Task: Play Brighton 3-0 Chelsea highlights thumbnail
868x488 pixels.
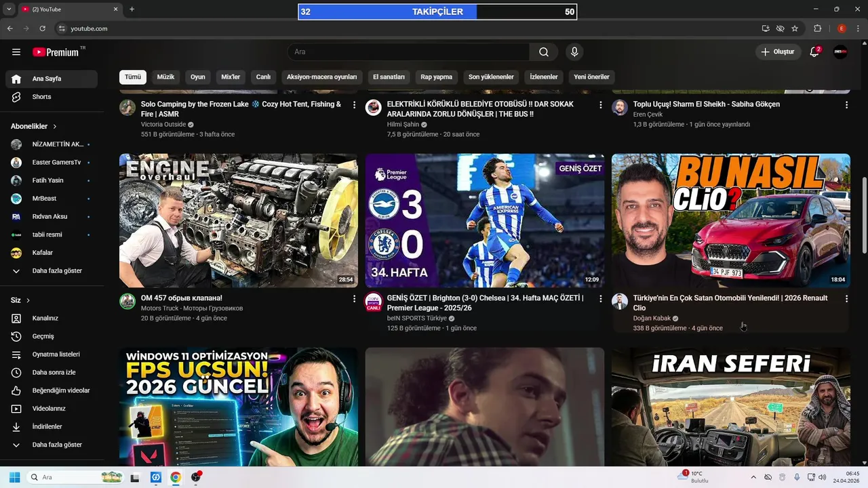Action: 485,220
